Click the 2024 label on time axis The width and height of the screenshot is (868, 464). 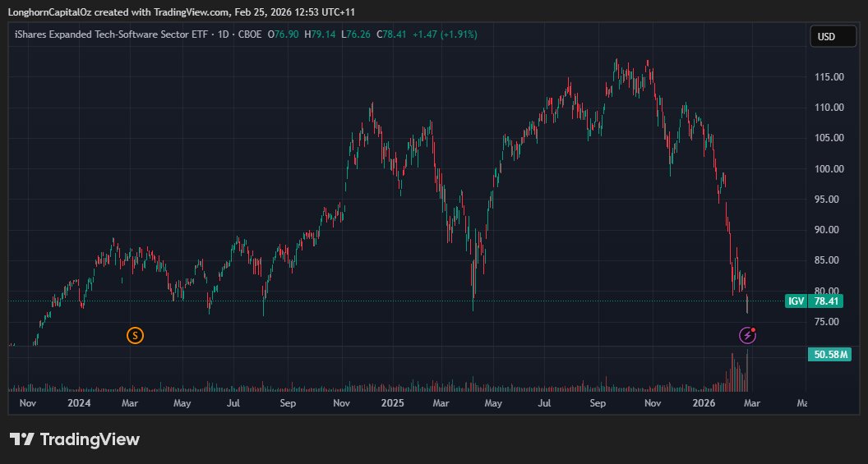[79, 402]
